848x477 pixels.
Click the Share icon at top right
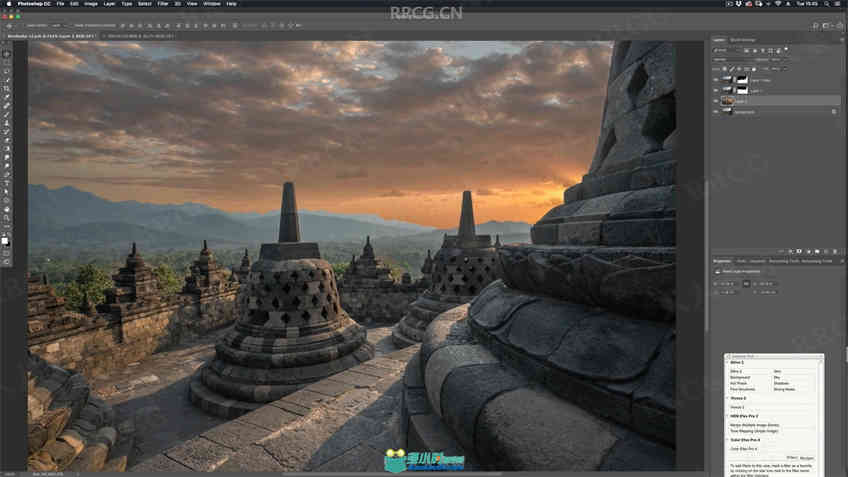840,25
